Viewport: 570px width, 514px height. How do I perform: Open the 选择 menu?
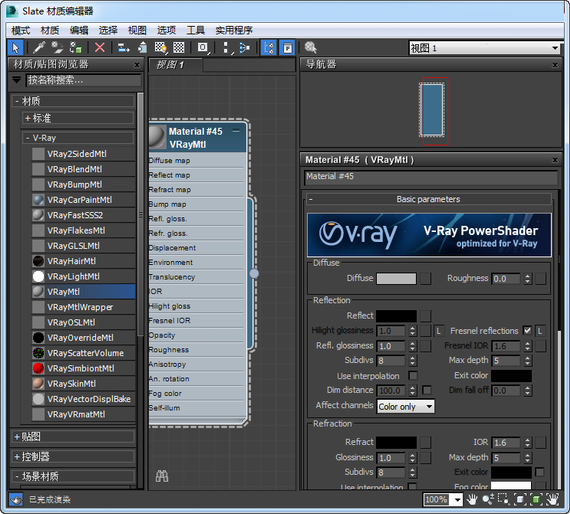(108, 30)
